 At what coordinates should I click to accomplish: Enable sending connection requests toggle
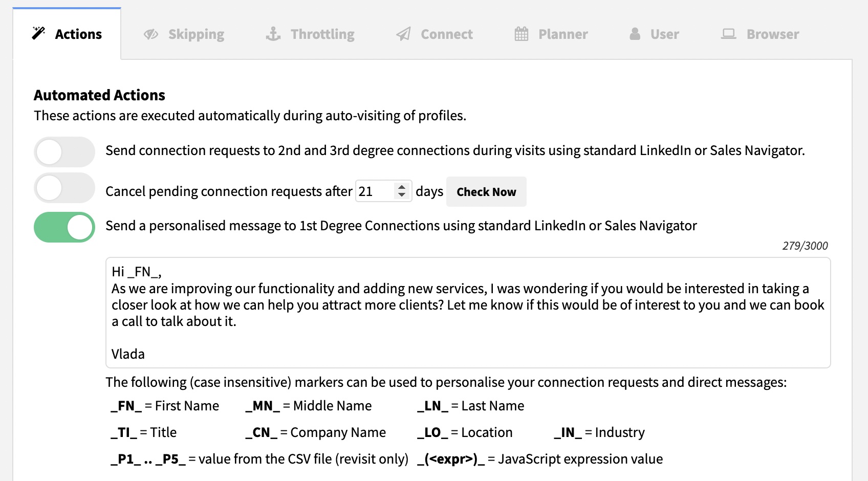coord(64,152)
